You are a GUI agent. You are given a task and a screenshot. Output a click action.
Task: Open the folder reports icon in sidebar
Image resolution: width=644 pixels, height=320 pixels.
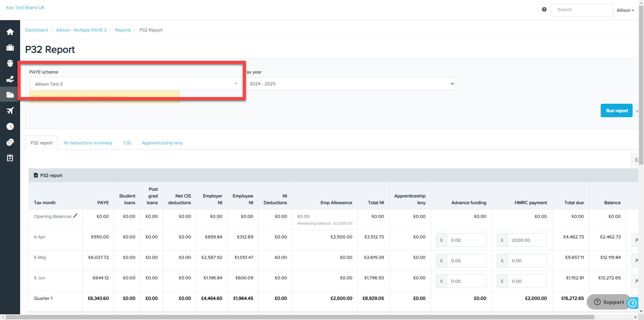point(10,95)
